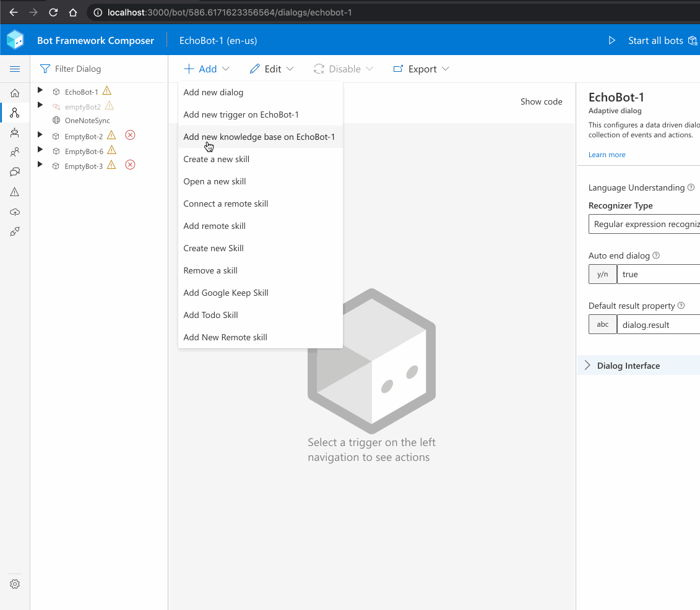Viewport: 700px width, 610px height.
Task: Open the Recognizer Type combo box
Action: click(644, 224)
